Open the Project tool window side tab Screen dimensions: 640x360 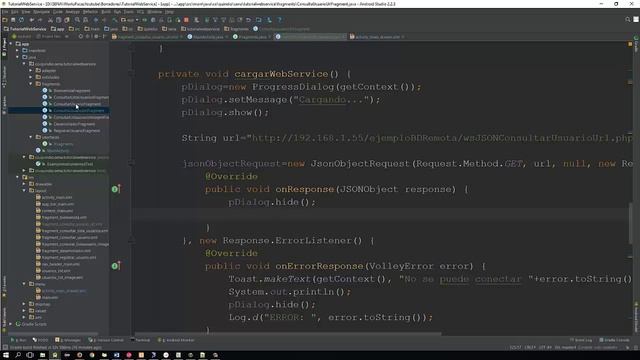[4, 47]
